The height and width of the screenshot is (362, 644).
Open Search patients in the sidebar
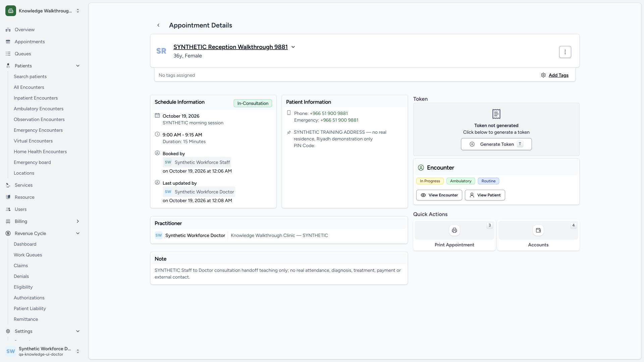[30, 77]
